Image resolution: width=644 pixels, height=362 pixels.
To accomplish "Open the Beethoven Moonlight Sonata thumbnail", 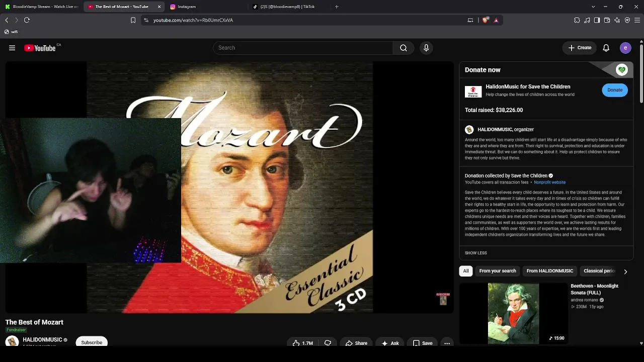I will point(513,314).
